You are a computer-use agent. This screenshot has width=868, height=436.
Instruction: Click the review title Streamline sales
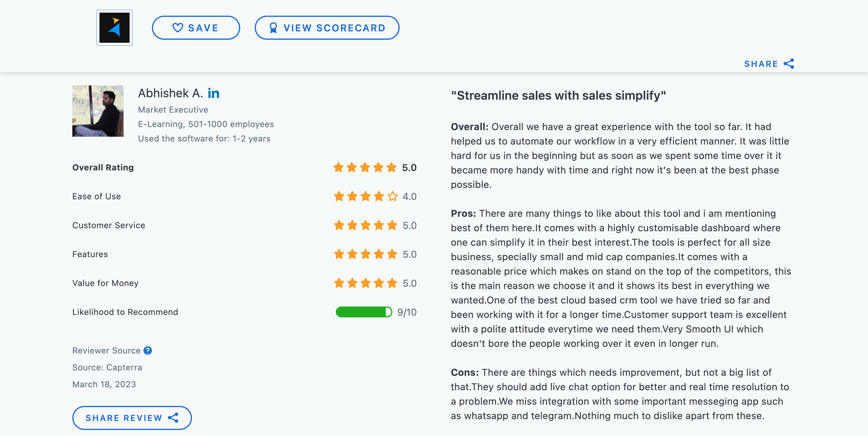(558, 96)
